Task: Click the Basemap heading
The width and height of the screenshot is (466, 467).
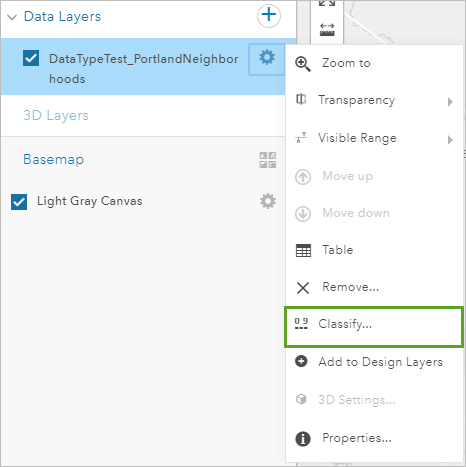Action: click(x=54, y=159)
